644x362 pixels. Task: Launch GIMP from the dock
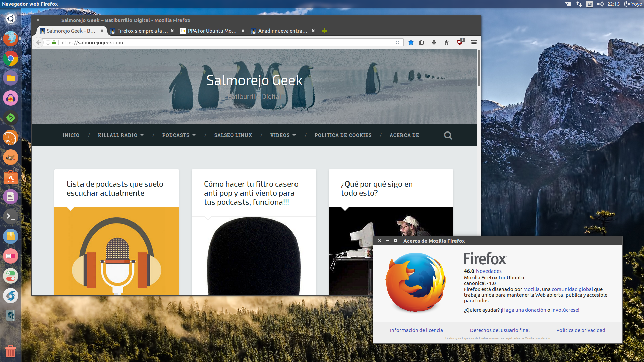point(11,157)
